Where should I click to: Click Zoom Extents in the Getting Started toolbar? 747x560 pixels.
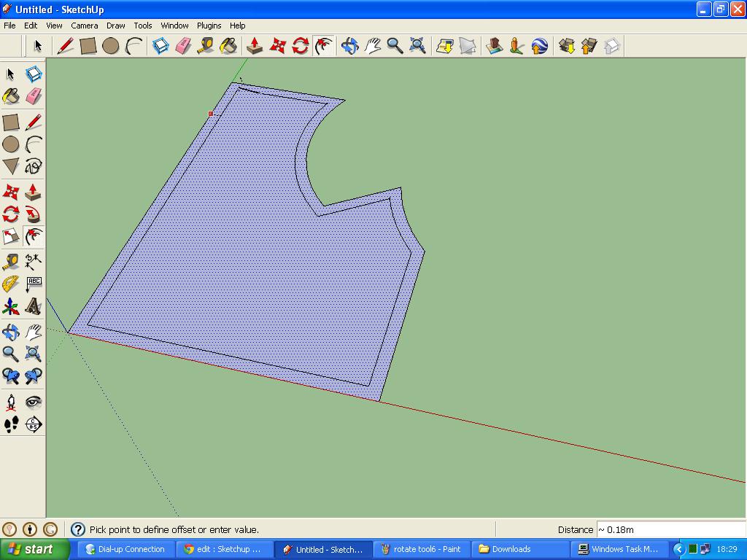(x=418, y=46)
